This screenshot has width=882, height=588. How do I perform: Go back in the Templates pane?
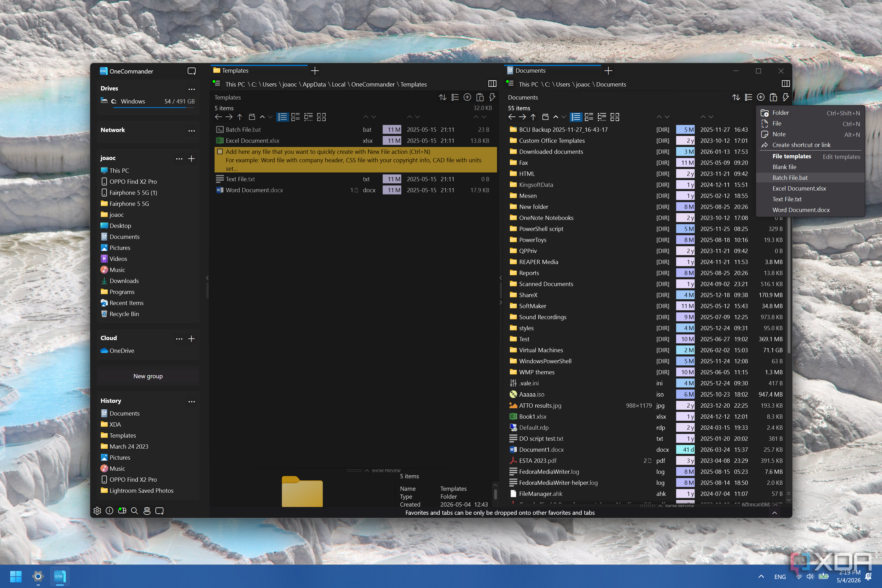[x=218, y=117]
